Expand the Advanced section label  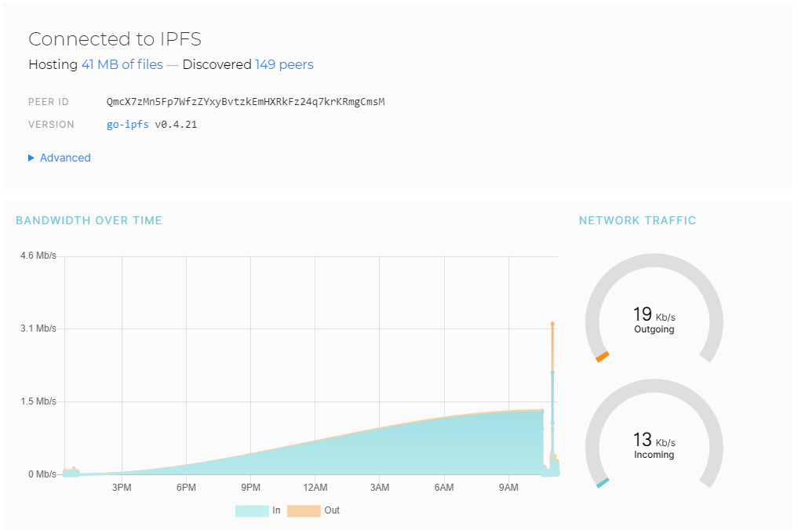[x=65, y=158]
